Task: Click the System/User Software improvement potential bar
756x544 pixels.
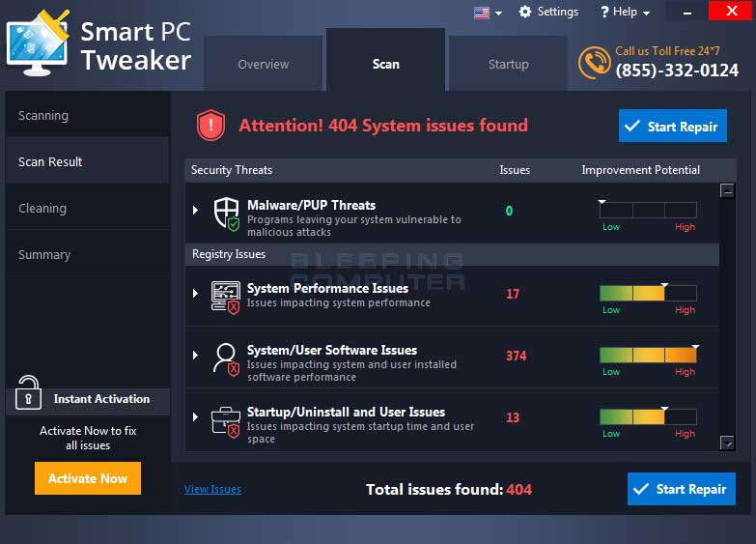Action: pyautogui.click(x=648, y=355)
